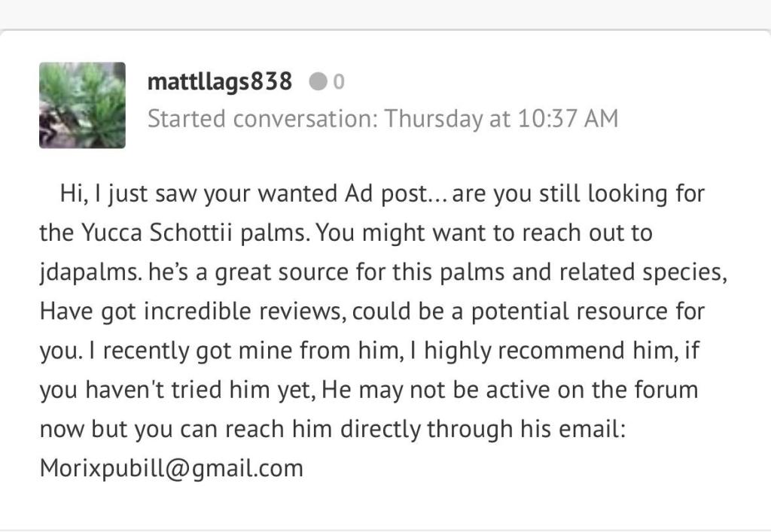
Task: Open the mattllags838 username profile link
Action: click(x=220, y=81)
